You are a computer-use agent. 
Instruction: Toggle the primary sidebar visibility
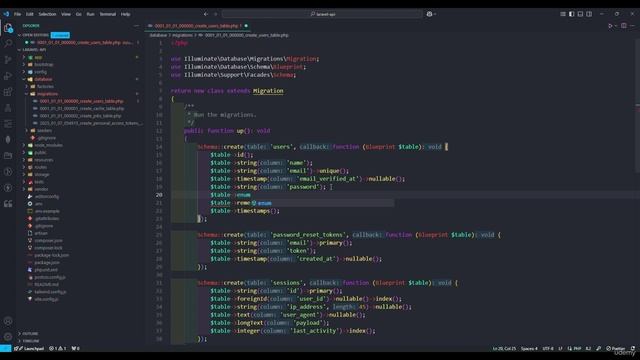[571, 14]
